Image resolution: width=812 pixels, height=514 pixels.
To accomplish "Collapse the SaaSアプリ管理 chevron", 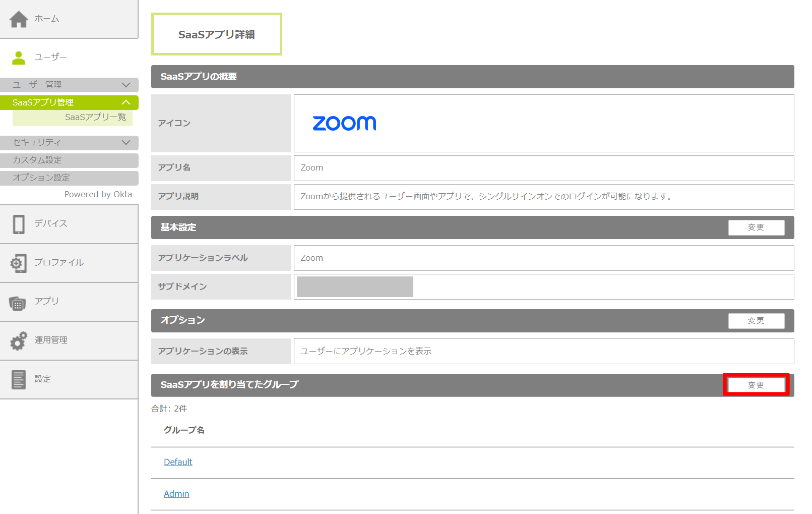I will (126, 102).
